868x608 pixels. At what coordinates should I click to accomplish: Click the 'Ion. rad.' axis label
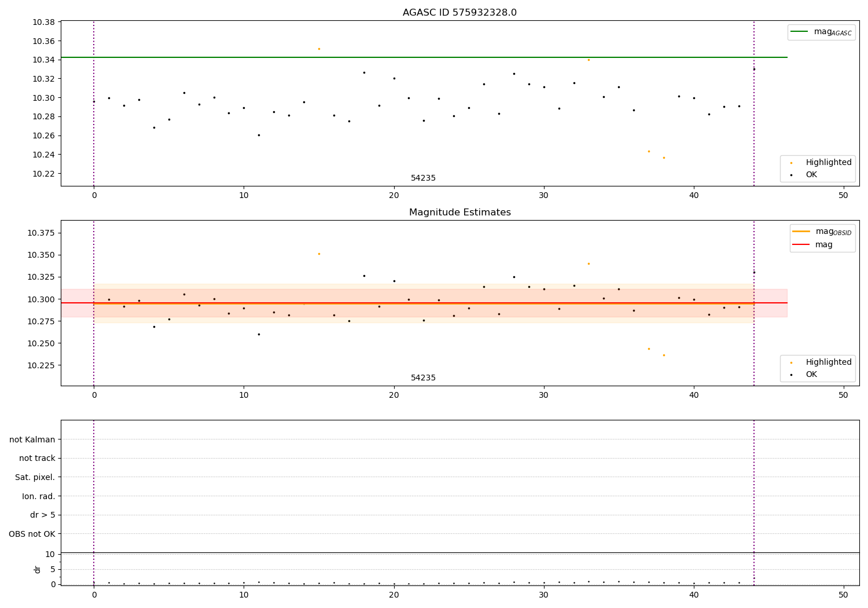point(39,496)
